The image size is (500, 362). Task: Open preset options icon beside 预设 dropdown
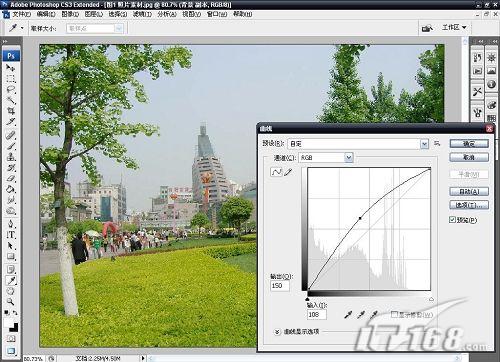pos(437,144)
